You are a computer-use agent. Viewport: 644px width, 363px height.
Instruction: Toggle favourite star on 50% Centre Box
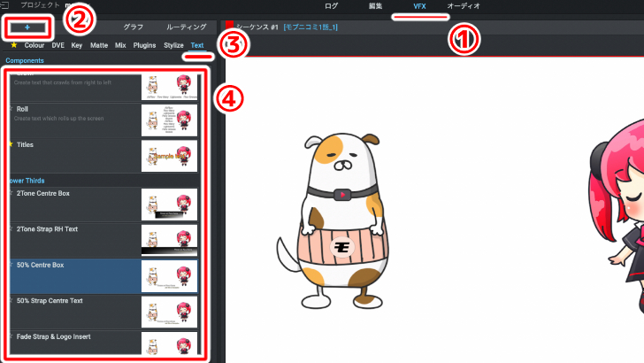pos(11,265)
